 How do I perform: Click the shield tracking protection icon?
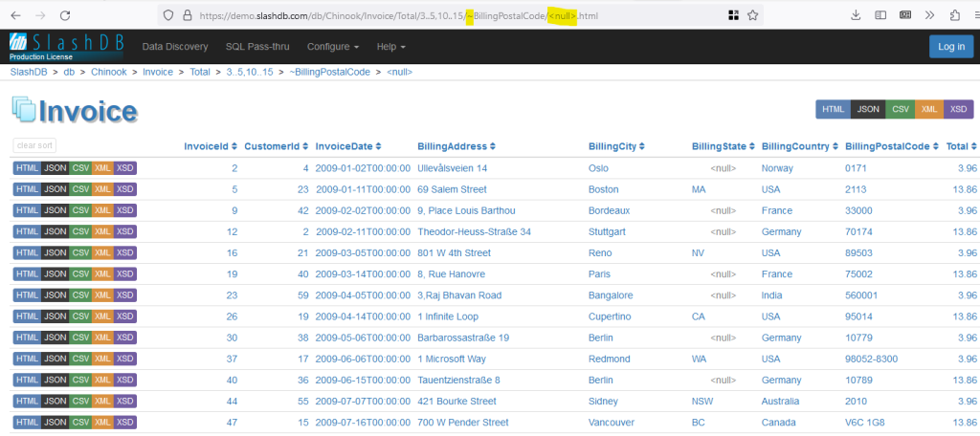[x=167, y=15]
